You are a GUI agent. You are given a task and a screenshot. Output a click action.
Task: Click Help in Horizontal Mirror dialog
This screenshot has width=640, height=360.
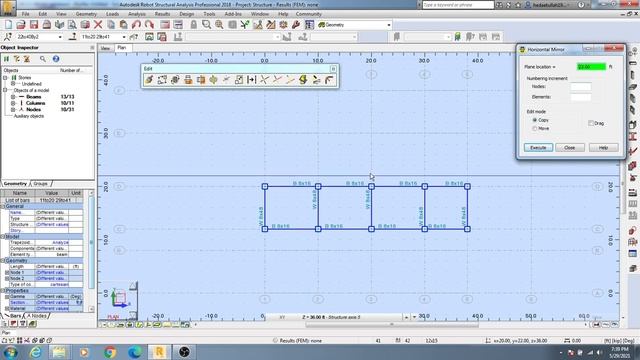click(603, 148)
